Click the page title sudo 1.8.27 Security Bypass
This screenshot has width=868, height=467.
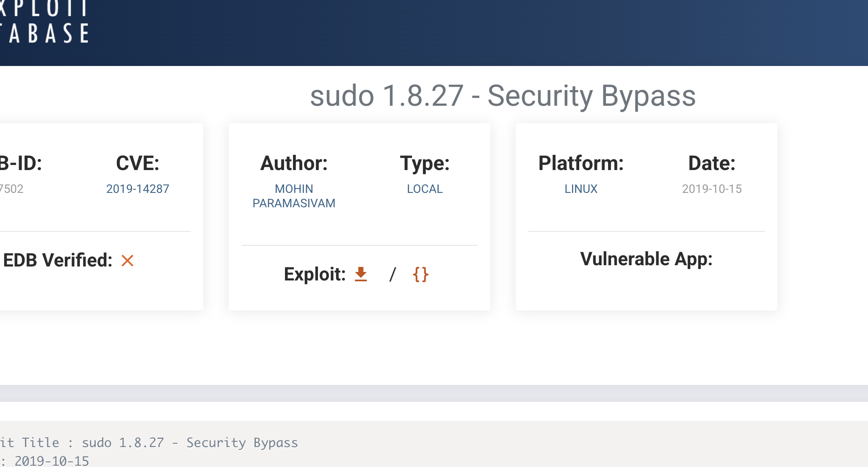(x=503, y=96)
